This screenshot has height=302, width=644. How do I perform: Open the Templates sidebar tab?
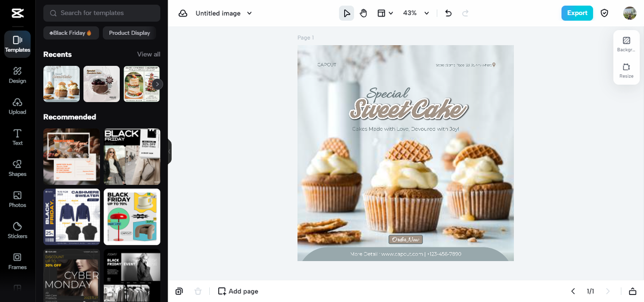click(18, 44)
